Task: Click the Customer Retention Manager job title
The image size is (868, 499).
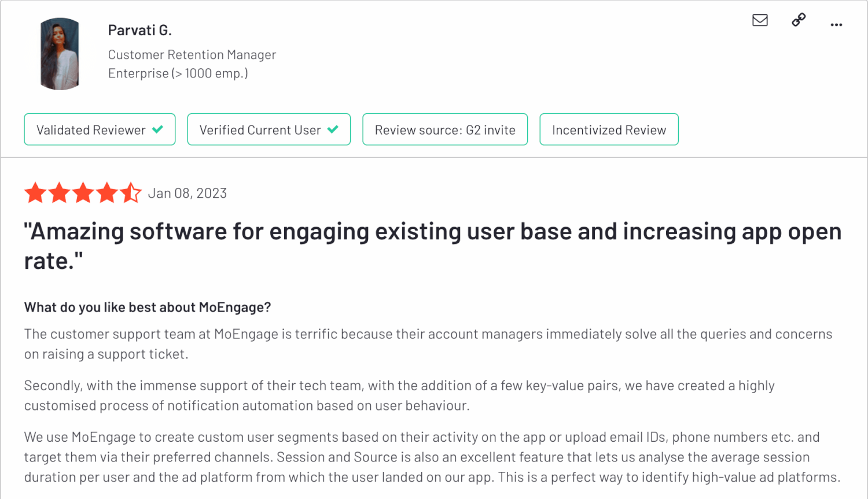Action: pos(192,55)
